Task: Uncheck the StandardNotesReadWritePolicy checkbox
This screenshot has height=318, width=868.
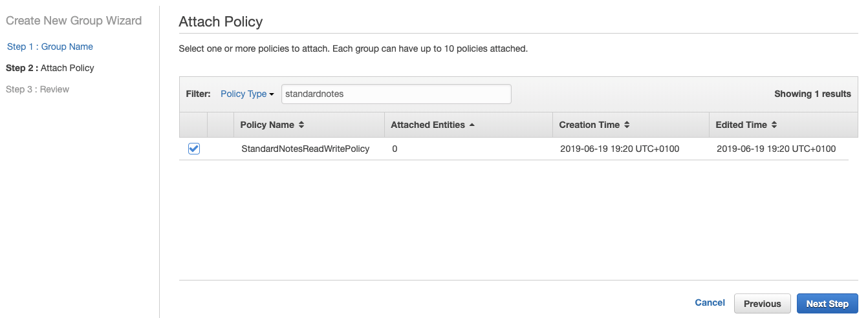Action: pos(194,149)
